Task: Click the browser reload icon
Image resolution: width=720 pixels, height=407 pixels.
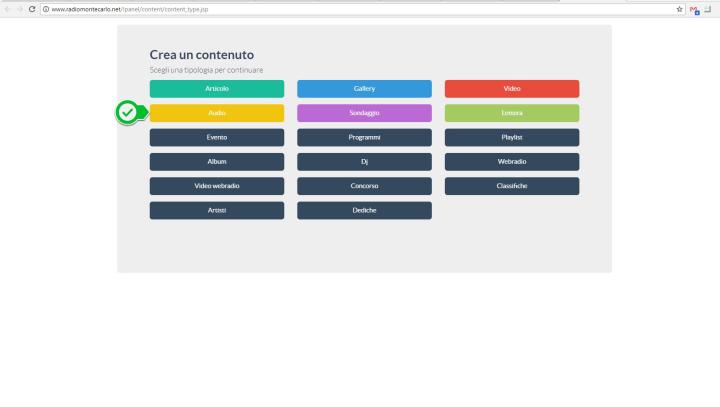Action: coord(32,9)
